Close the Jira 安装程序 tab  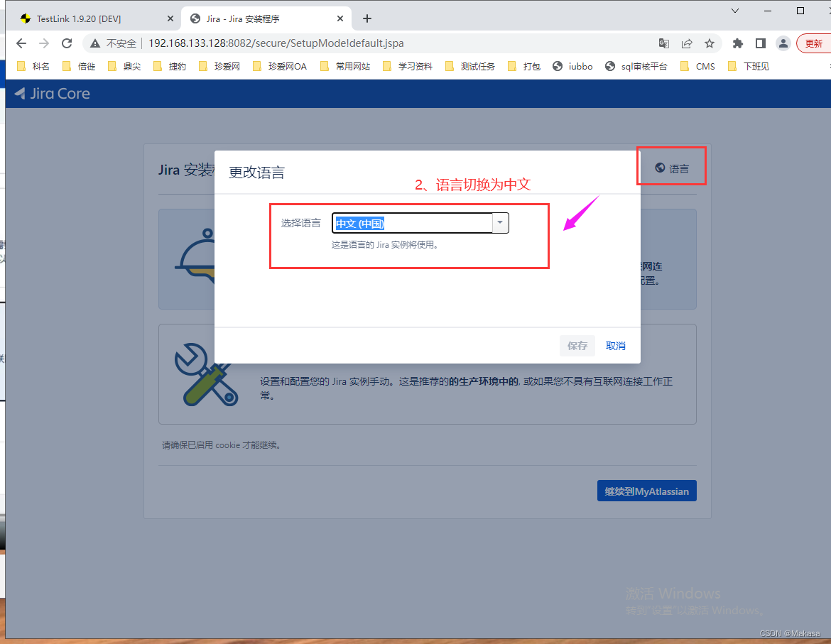pos(340,18)
